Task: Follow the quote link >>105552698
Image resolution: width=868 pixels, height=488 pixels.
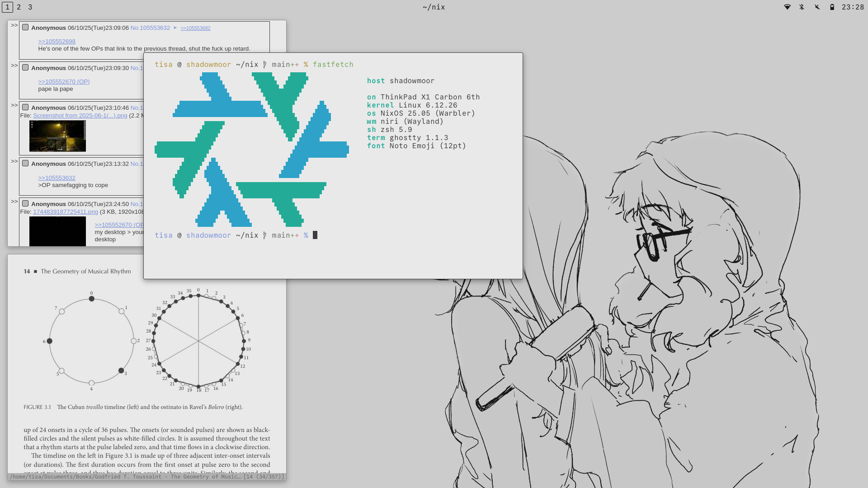Action: click(x=57, y=42)
